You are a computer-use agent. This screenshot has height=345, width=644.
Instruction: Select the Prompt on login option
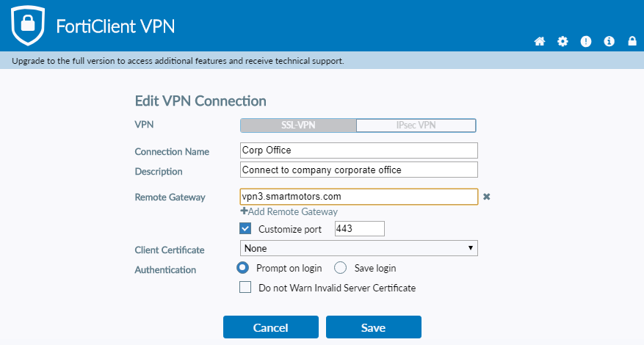pos(242,268)
